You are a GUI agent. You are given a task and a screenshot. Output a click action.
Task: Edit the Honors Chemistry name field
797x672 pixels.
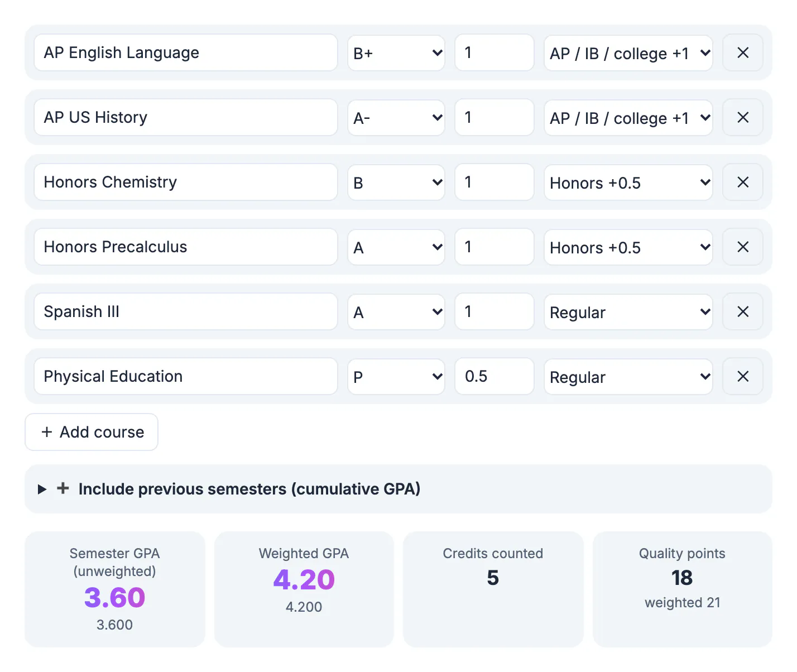pos(186,182)
